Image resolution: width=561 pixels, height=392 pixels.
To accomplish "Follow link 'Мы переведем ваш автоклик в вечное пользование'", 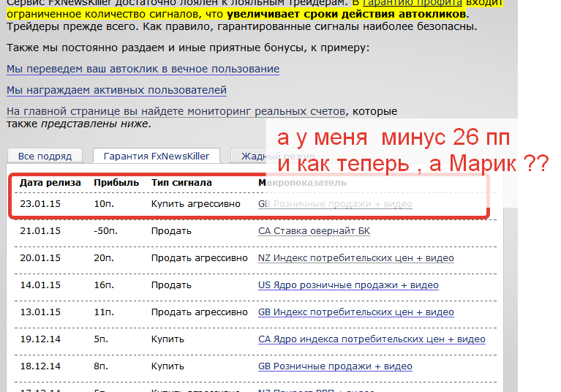I will click(x=143, y=69).
